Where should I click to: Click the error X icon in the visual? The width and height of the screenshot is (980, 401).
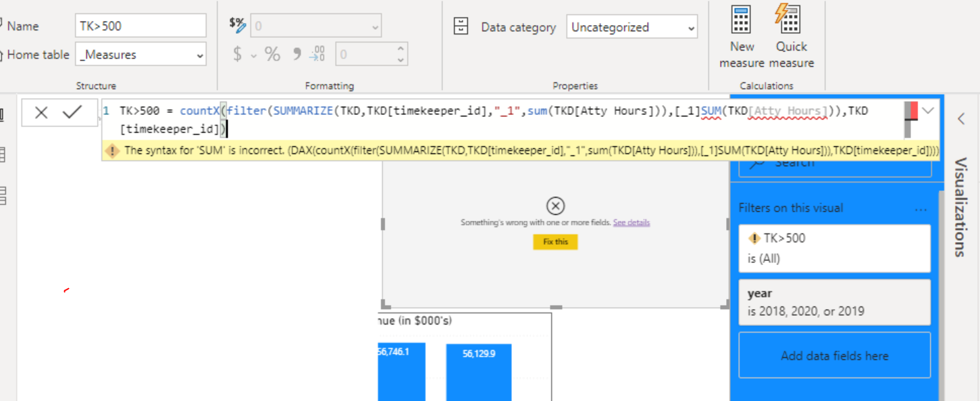point(555,206)
